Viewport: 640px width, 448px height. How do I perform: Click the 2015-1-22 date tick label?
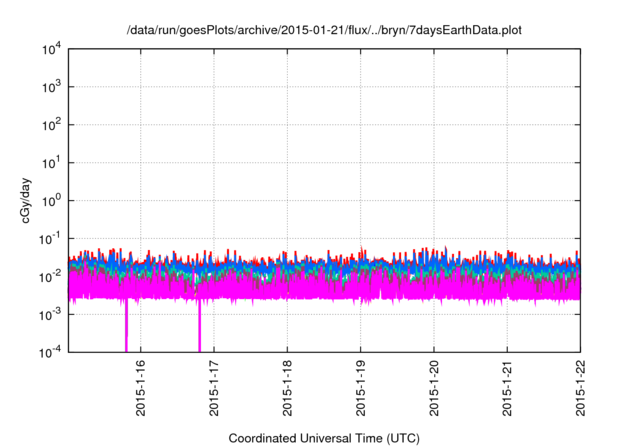[x=580, y=388]
